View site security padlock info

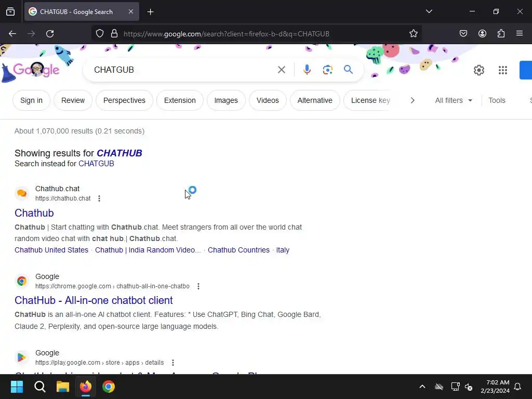114,33
